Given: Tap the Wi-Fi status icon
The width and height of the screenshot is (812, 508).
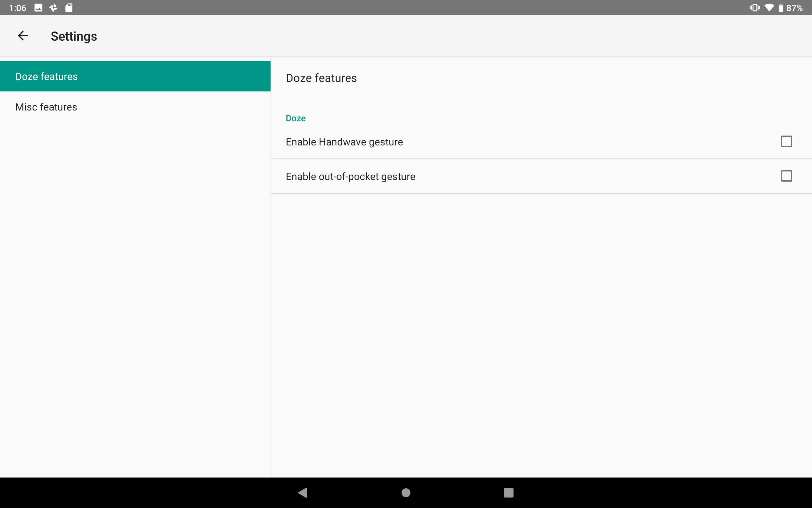Looking at the screenshot, I should 769,8.
